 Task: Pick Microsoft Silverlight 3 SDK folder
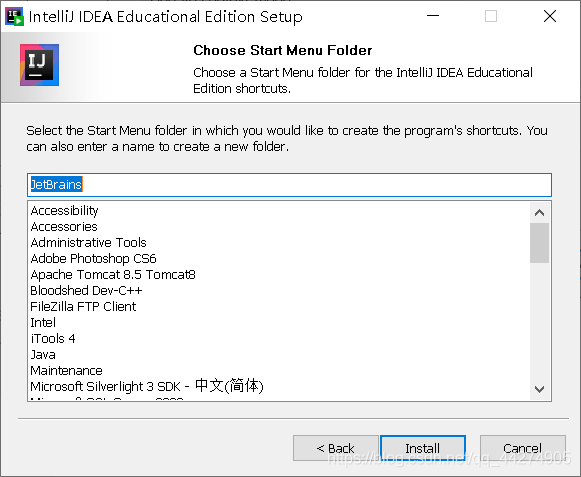pos(147,386)
